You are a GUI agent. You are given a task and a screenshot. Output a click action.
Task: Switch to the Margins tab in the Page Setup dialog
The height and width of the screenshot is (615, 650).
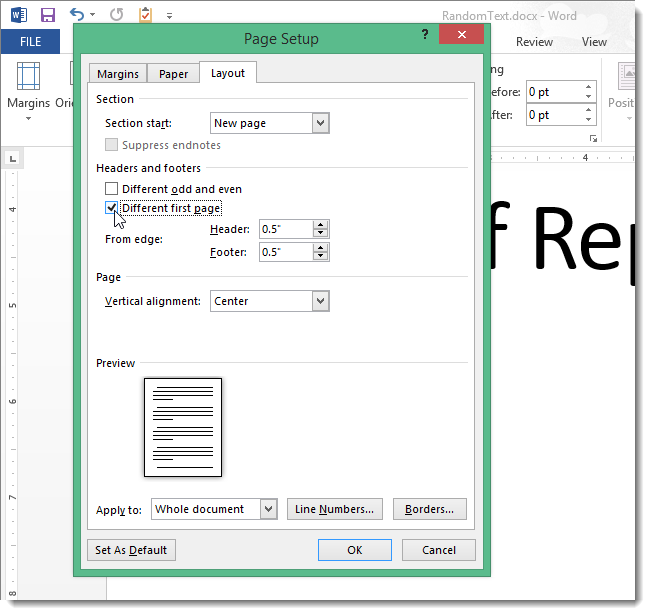(x=118, y=74)
